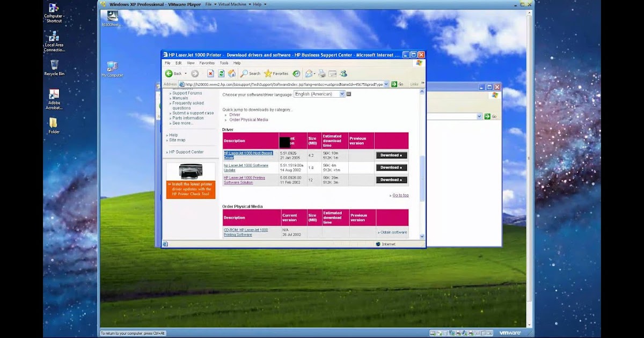The height and width of the screenshot is (338, 644).
Task: Open the IE Favorites menu
Action: tap(207, 63)
